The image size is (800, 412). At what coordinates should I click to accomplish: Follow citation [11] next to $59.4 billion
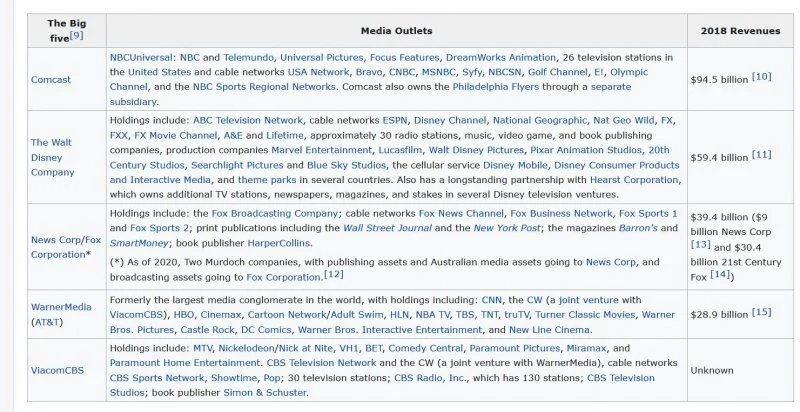pos(762,154)
